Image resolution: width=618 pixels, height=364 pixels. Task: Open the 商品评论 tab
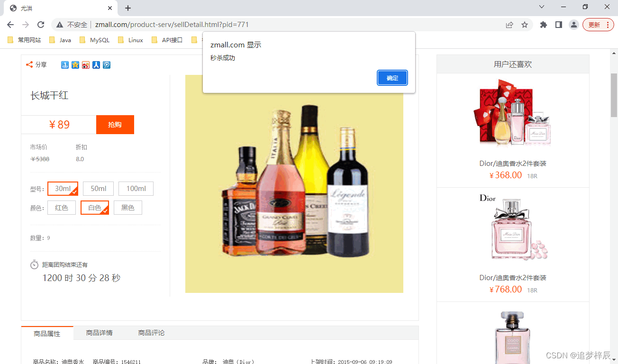tap(151, 333)
